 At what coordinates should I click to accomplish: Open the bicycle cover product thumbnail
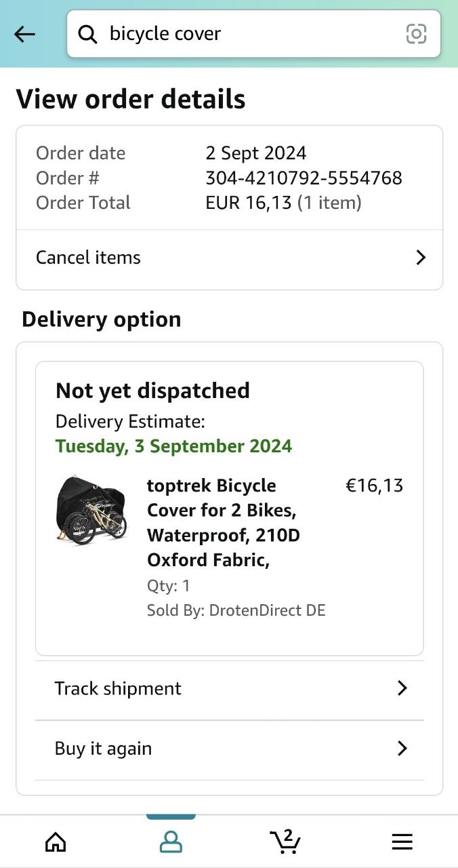tap(91, 510)
